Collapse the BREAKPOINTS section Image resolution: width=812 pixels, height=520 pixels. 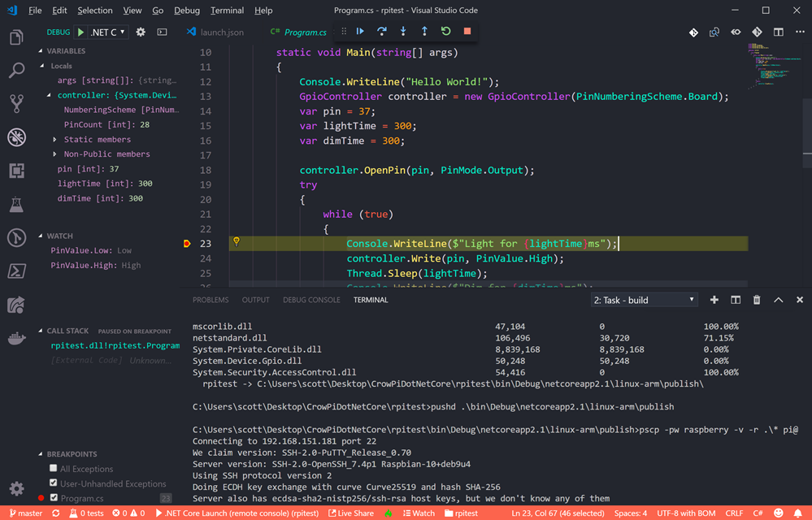tap(41, 453)
